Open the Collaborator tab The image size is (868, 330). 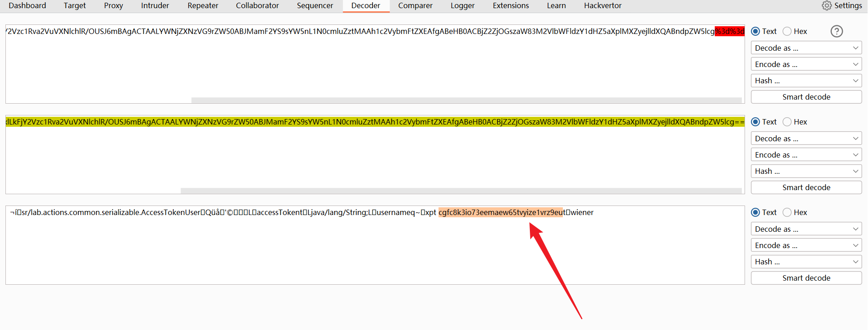click(257, 5)
